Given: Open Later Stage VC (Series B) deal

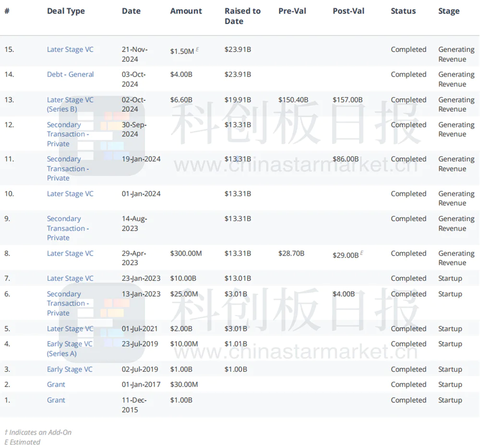Looking at the screenshot, I should tap(70, 104).
